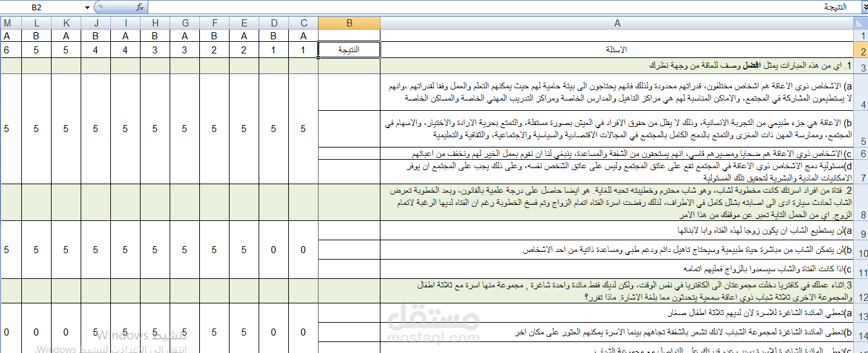The image size is (868, 353).
Task: Select row 1 header
Action: coord(862,36)
